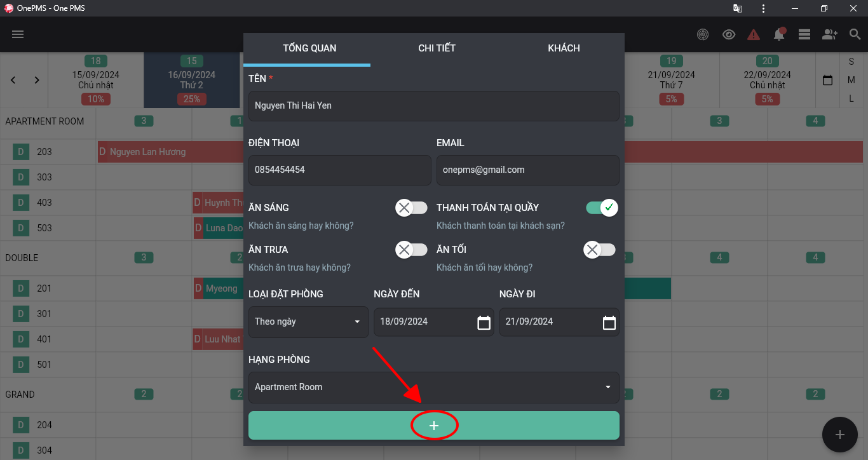
Task: Click the GRAND category row label
Action: [x=20, y=395]
